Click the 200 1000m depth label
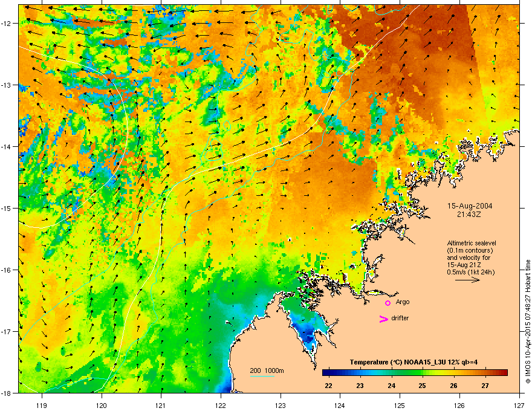 [x=267, y=371]
